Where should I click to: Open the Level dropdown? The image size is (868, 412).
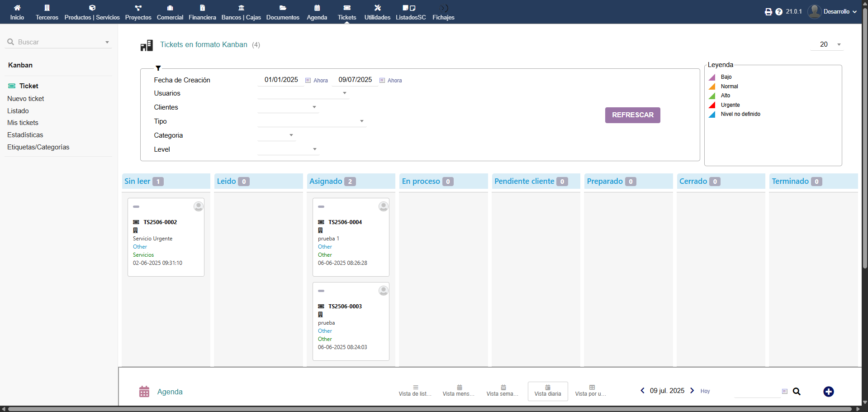288,149
